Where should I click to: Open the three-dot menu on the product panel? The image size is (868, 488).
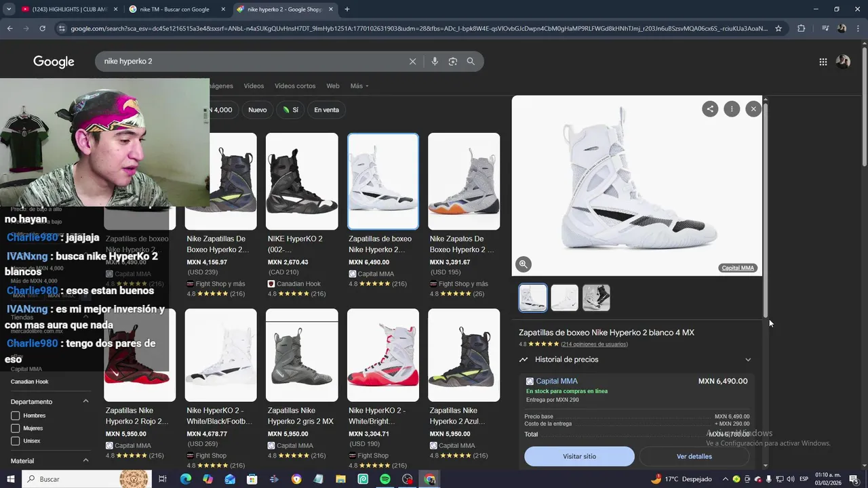[732, 108]
